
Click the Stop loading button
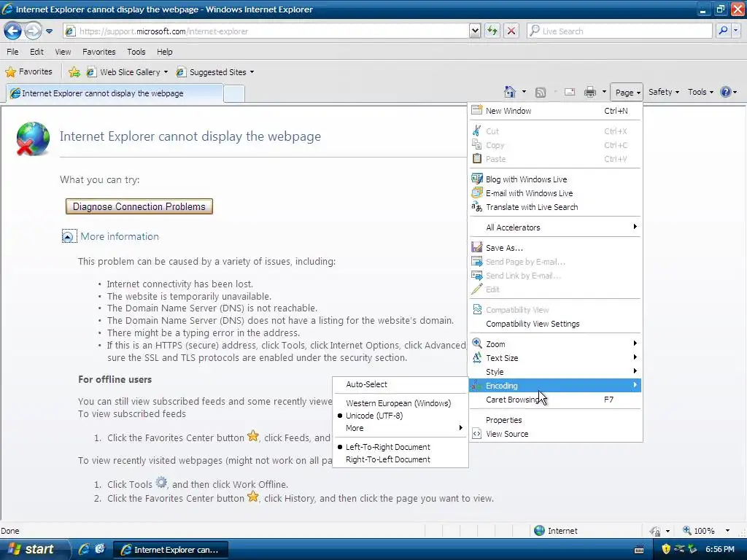coord(511,31)
